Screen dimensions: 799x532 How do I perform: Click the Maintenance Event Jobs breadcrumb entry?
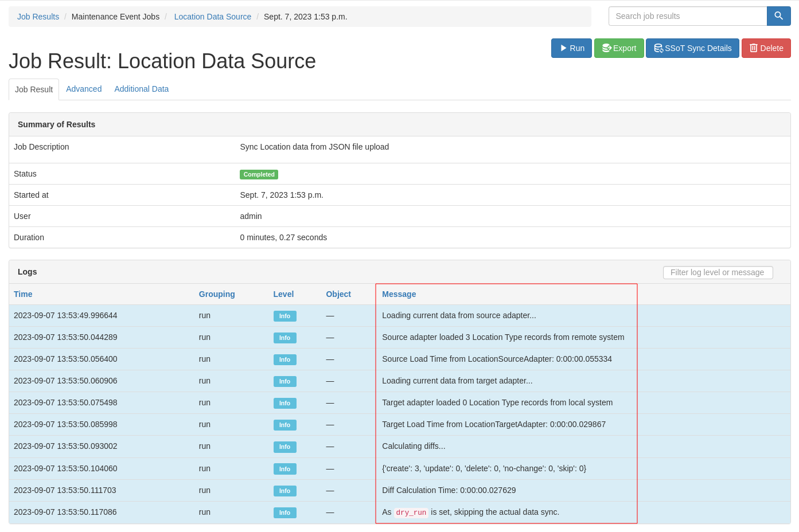coord(115,17)
